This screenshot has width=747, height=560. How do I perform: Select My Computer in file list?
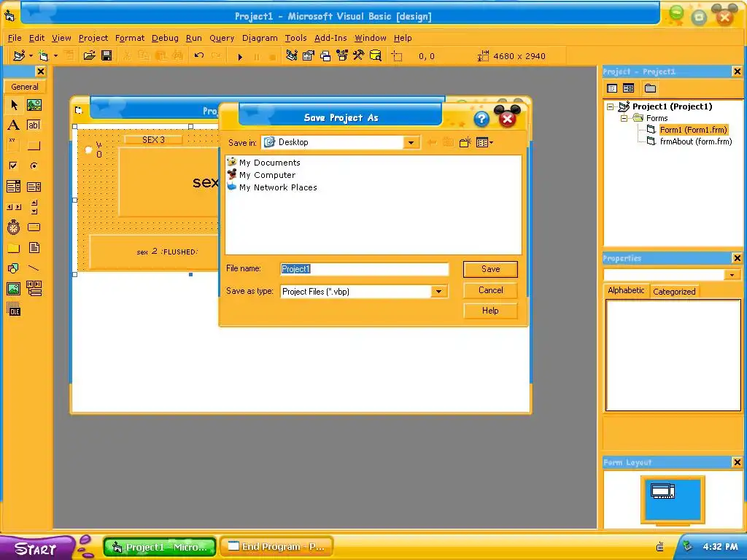click(261, 175)
